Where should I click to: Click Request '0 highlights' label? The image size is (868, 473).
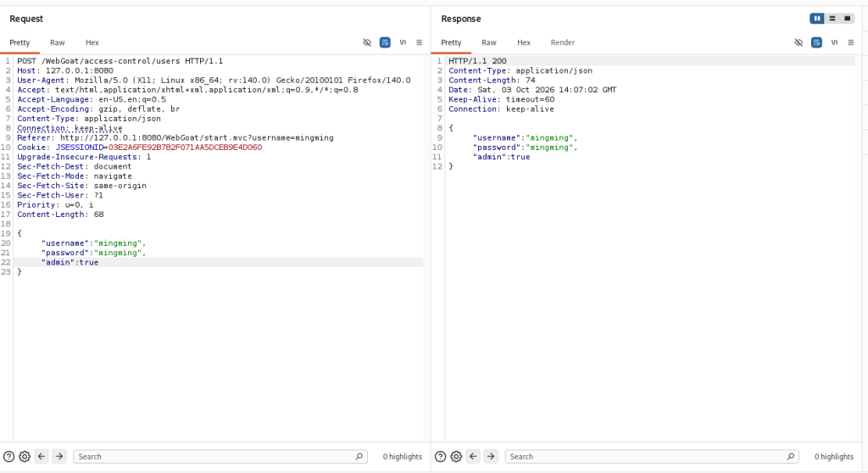(x=403, y=457)
